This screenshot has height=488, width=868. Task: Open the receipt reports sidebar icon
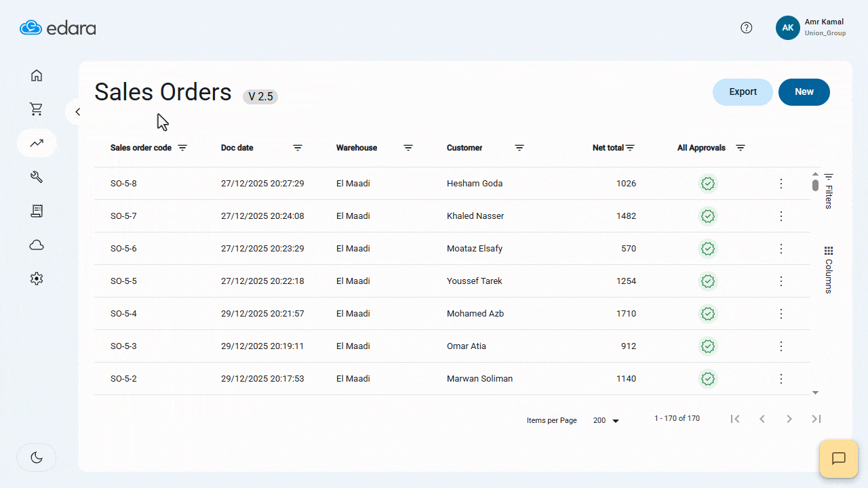[x=37, y=211]
